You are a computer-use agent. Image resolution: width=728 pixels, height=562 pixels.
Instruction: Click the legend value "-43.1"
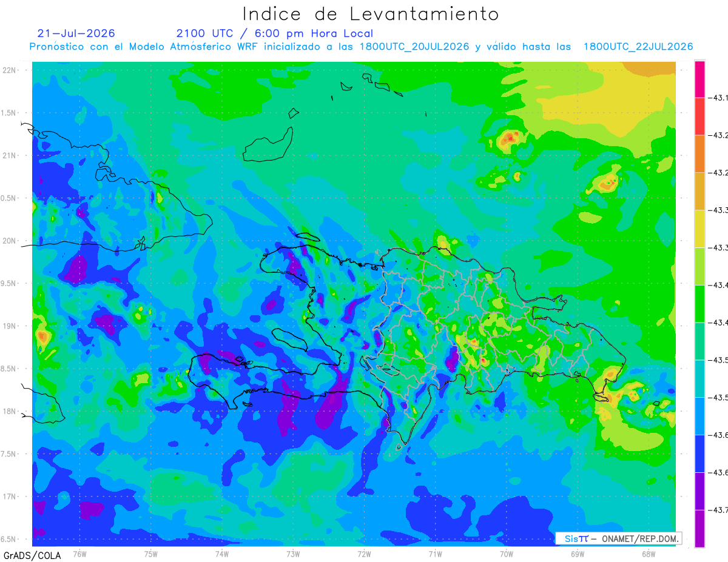pyautogui.click(x=719, y=97)
